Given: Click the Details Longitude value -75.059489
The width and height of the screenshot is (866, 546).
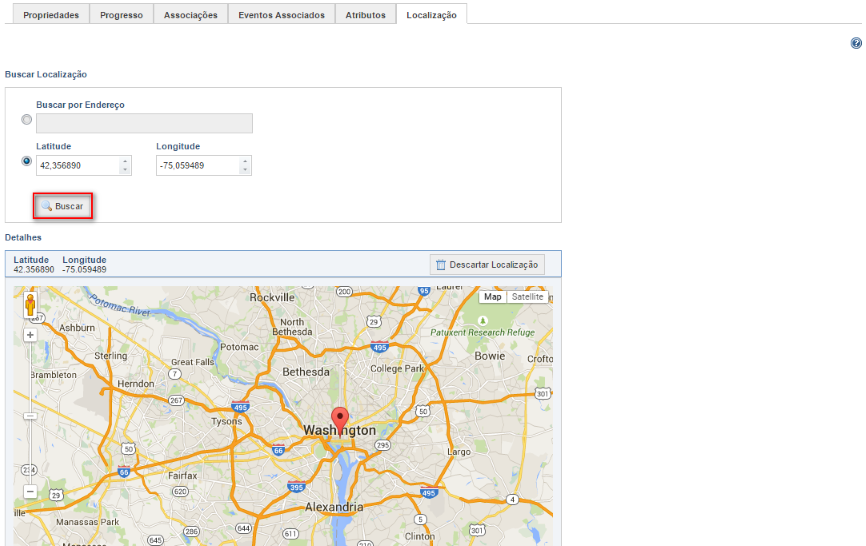Looking at the screenshot, I should pos(84,269).
